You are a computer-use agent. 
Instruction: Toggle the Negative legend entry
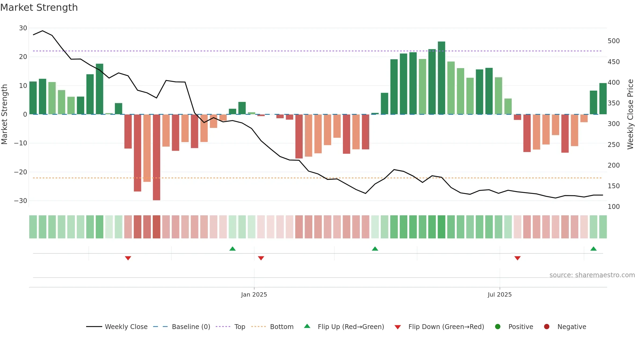coord(565,327)
